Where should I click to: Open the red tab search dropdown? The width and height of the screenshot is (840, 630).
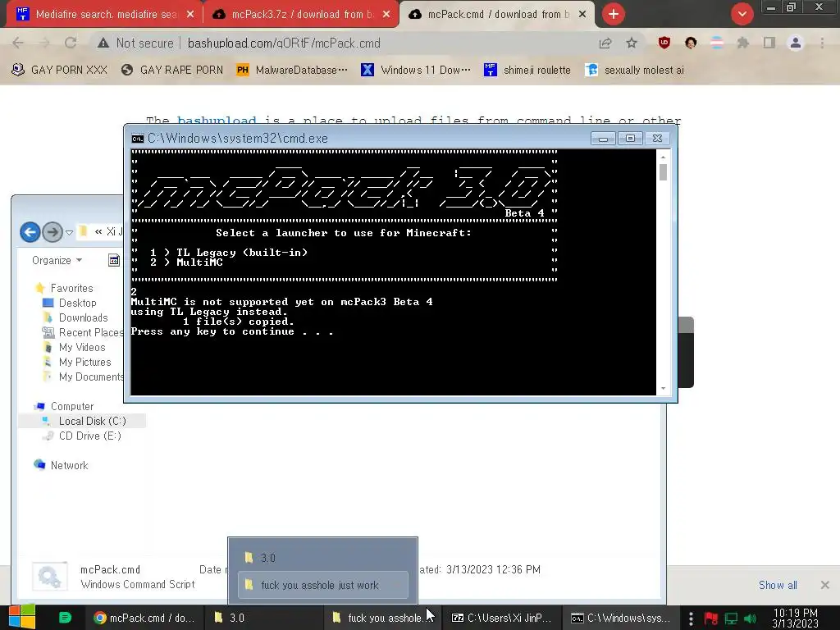742,14
